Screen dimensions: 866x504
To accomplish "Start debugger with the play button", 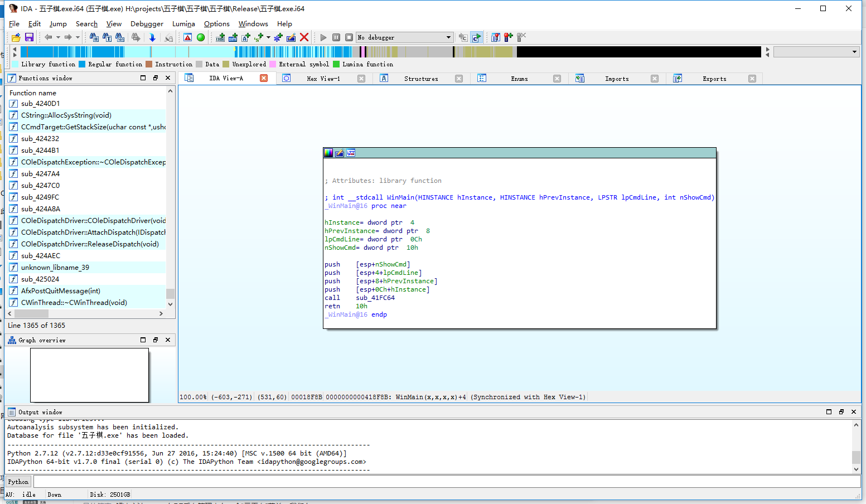I will 323,37.
